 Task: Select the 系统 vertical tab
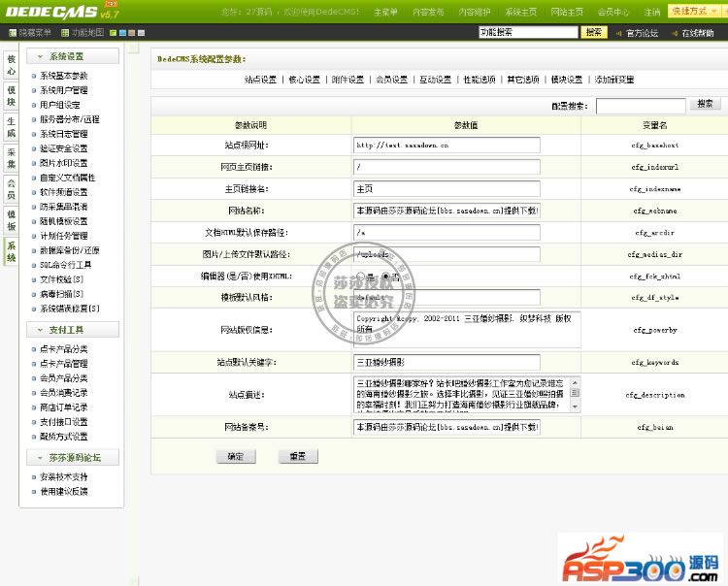click(11, 251)
